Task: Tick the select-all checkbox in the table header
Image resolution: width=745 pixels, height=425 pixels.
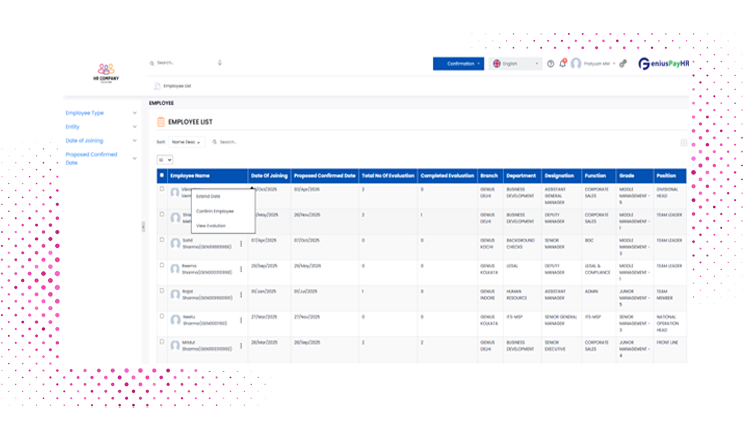Action: click(x=163, y=175)
